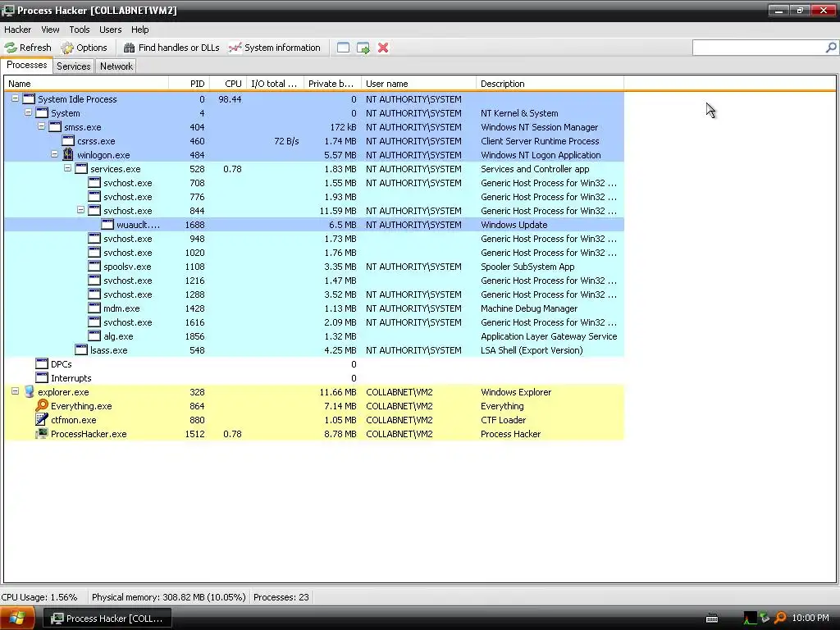
Task: Select svchost.exe with PID 1616
Action: point(314,322)
